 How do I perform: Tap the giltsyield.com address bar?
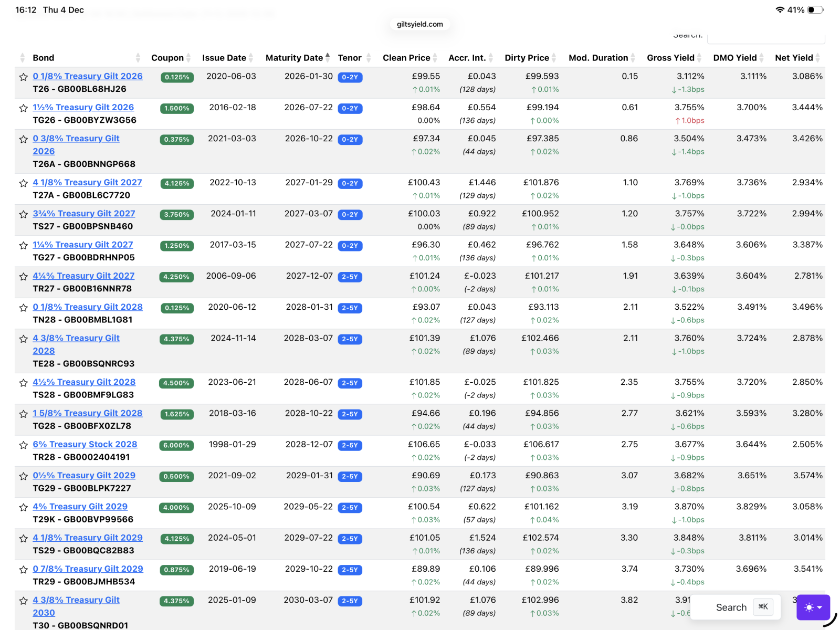pyautogui.click(x=420, y=24)
